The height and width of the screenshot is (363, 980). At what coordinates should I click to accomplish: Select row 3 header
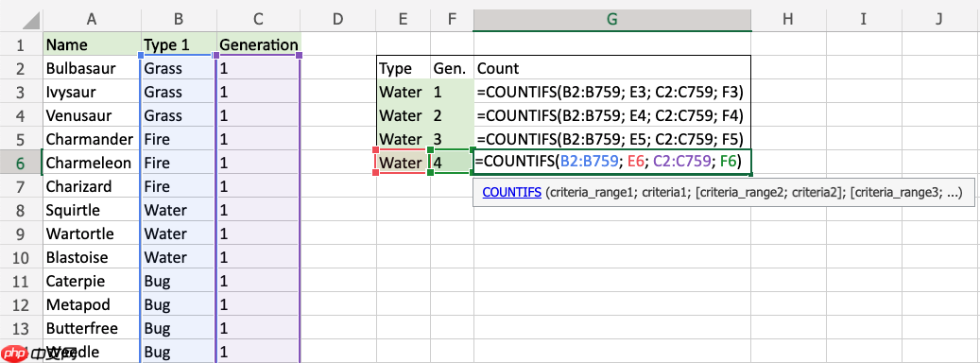click(20, 92)
